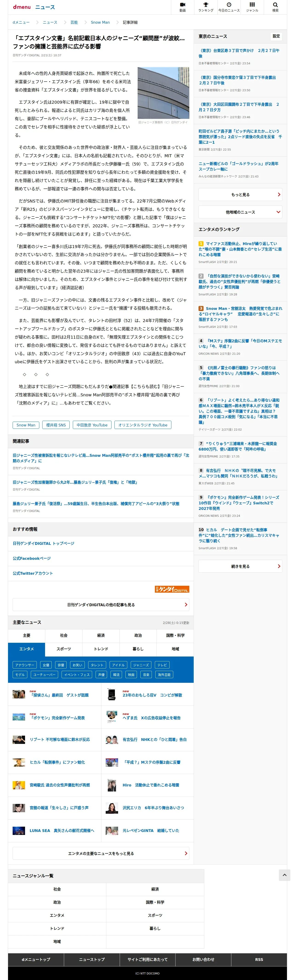Click the 海外芸能 sub-genre chip

[164, 674]
